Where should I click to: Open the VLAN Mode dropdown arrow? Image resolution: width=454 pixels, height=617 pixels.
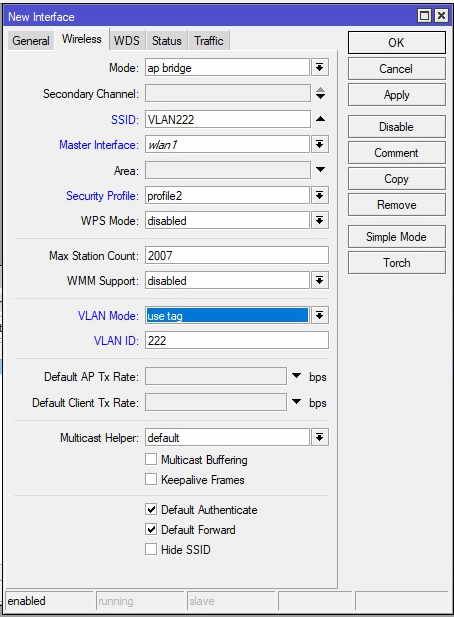[319, 315]
